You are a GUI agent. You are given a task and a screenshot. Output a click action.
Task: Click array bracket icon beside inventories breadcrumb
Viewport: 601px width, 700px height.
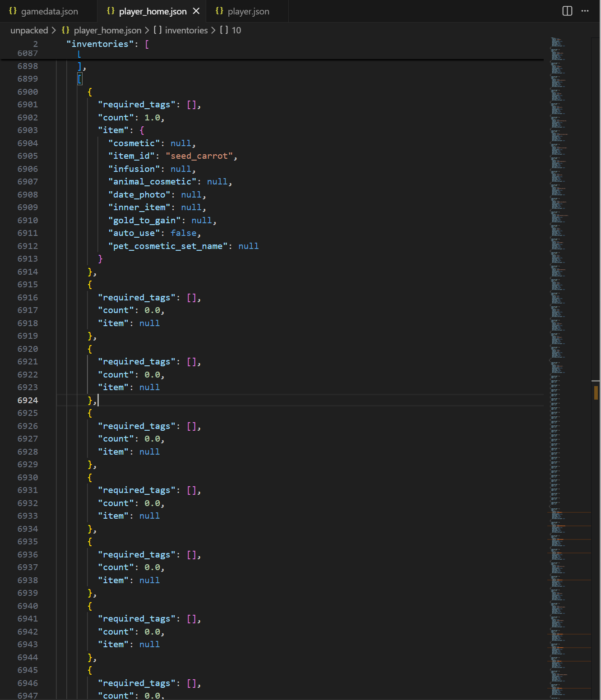click(157, 30)
